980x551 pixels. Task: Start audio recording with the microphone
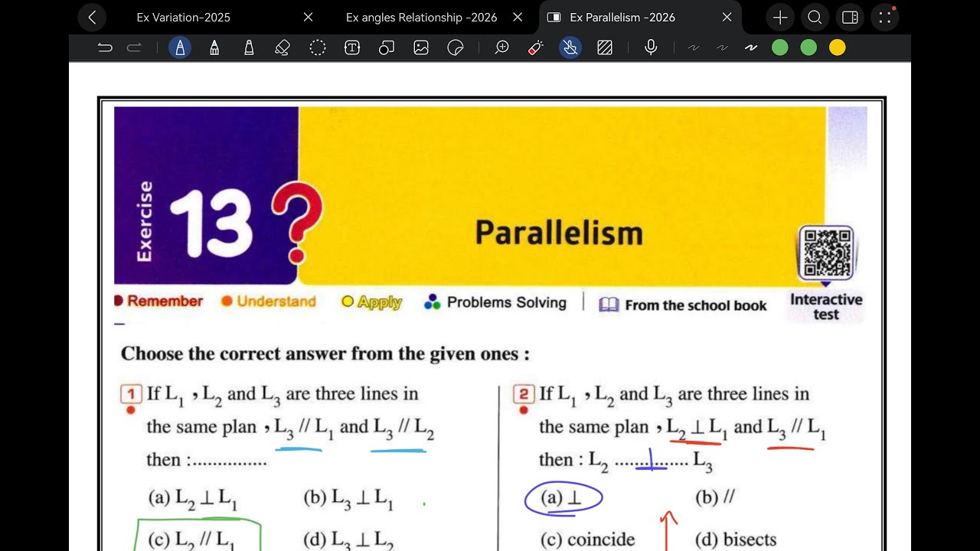(x=651, y=48)
